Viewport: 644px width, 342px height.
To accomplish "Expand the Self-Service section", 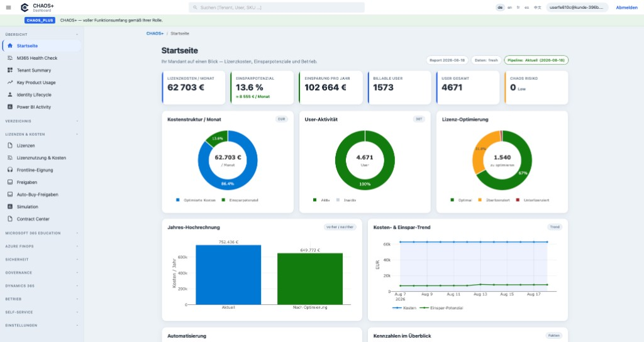I will [x=41, y=312].
